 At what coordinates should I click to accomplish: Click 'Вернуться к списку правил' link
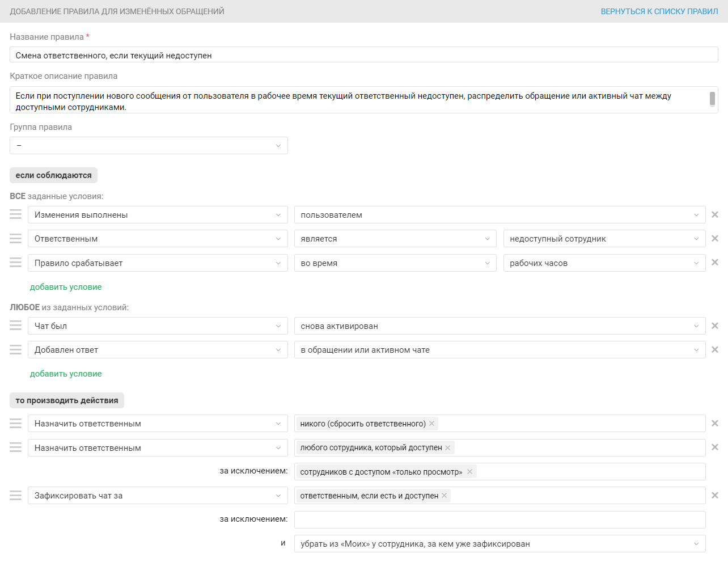[659, 11]
